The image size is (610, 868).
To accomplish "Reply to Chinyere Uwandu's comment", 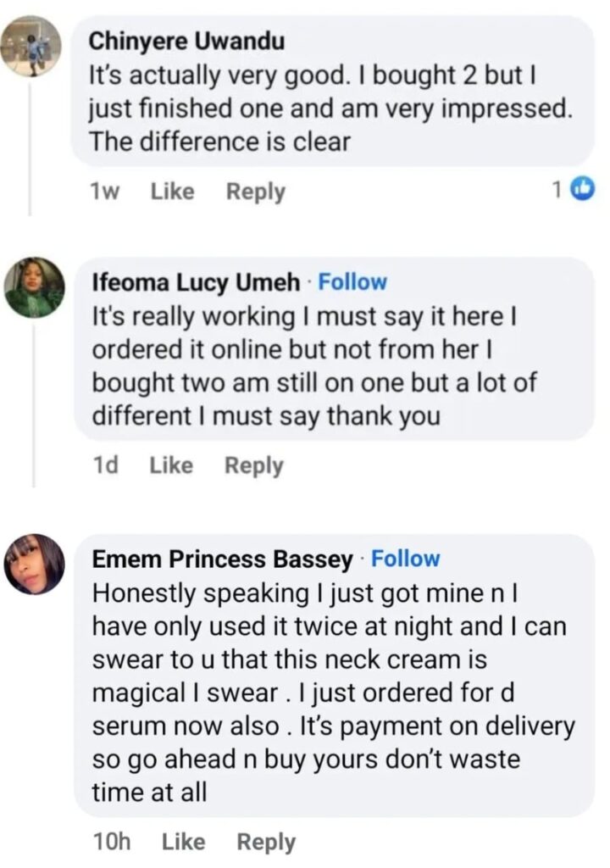I will [255, 192].
